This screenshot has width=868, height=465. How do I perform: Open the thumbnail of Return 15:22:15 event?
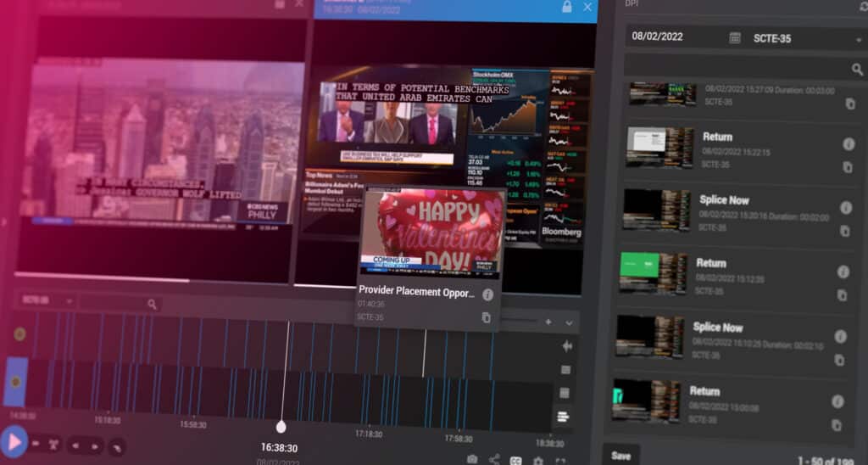[x=659, y=146]
